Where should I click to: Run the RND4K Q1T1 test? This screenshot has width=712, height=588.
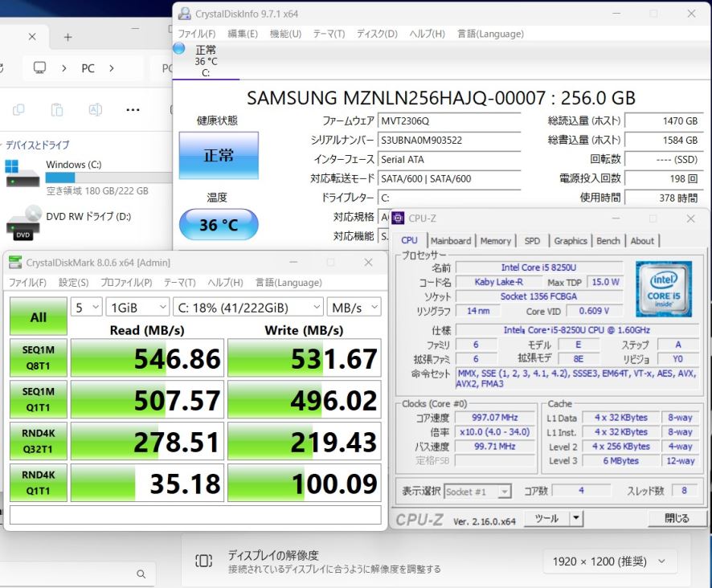pyautogui.click(x=39, y=483)
